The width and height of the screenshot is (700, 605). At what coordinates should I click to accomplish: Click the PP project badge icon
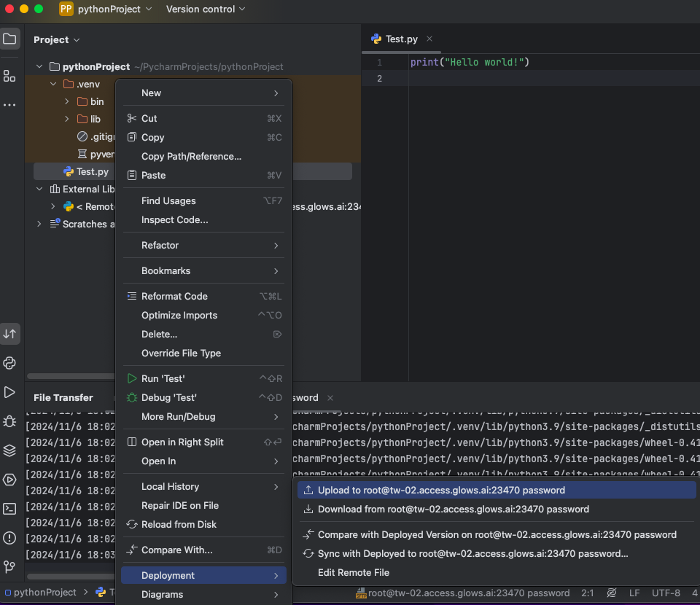tap(66, 9)
